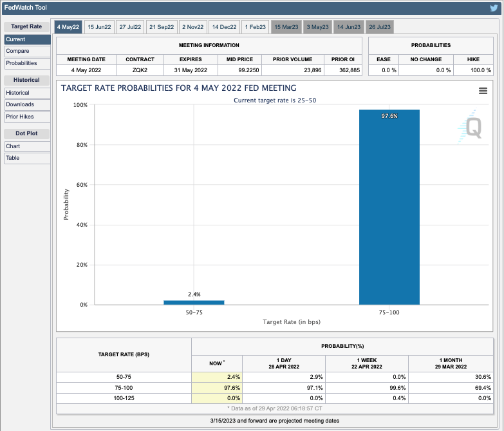Click the ZQK2 contract cell

[x=140, y=70]
